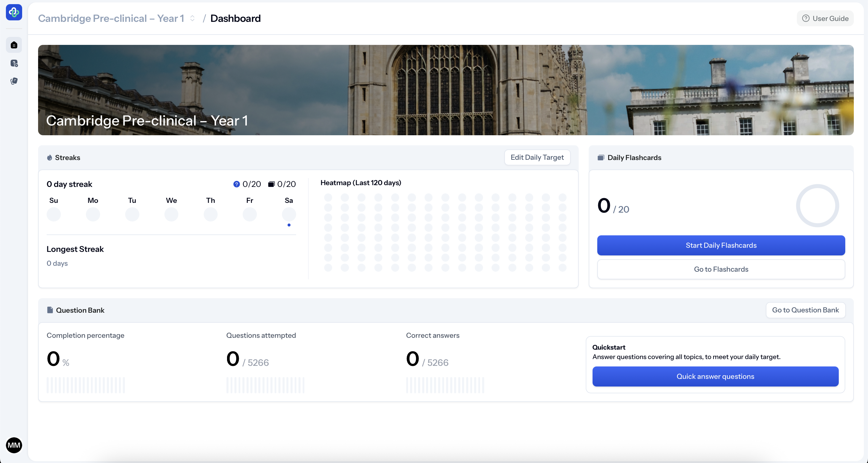Screen dimensions: 868x463
Task: Click Edit Daily Target
Action: pos(537,157)
